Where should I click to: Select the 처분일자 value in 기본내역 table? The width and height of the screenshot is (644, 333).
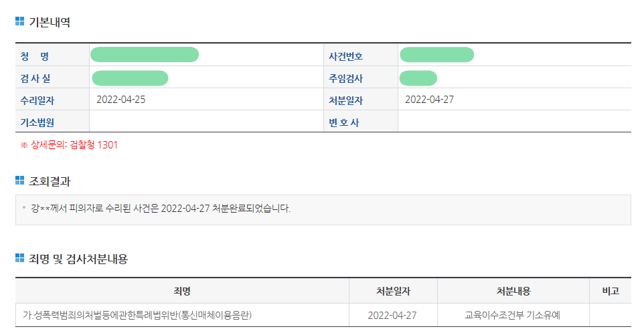[x=430, y=100]
